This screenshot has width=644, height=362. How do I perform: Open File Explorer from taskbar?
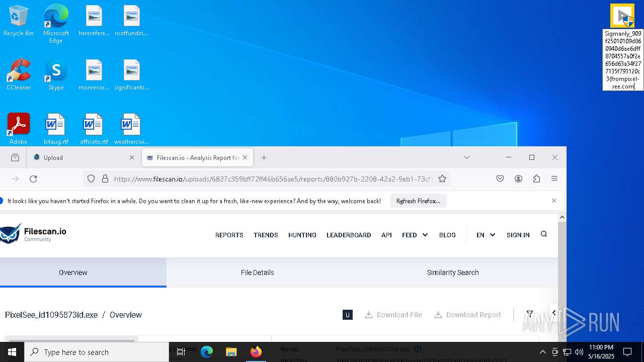231,352
